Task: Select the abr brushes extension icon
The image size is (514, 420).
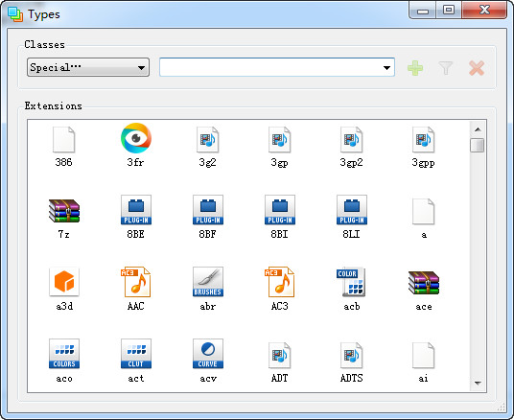Action: [x=208, y=282]
